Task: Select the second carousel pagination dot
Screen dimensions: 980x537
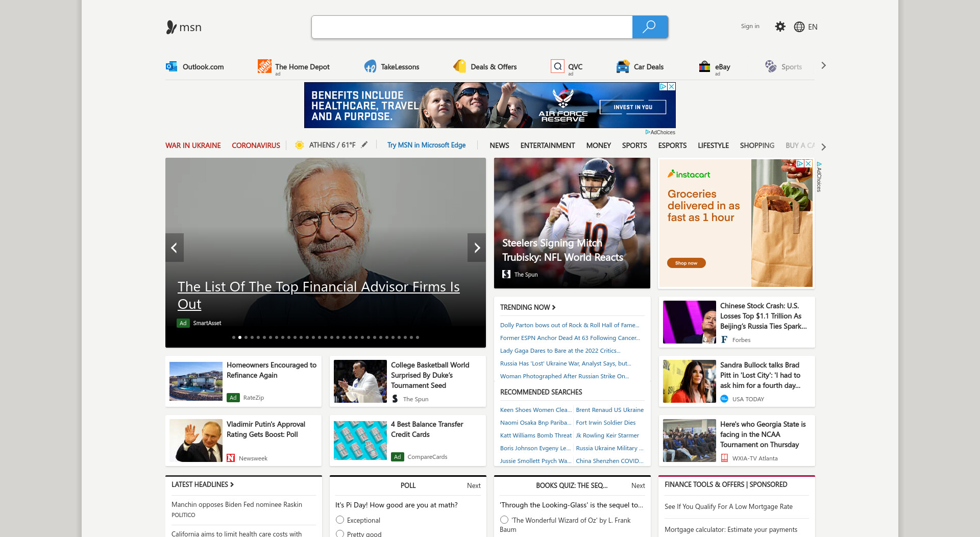Action: pyautogui.click(x=240, y=337)
